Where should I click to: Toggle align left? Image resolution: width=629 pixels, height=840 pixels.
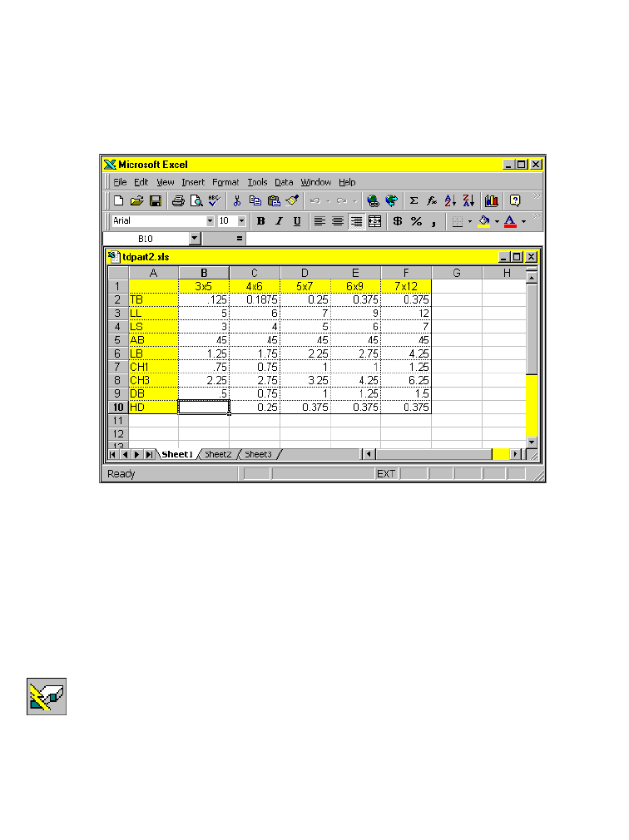319,221
